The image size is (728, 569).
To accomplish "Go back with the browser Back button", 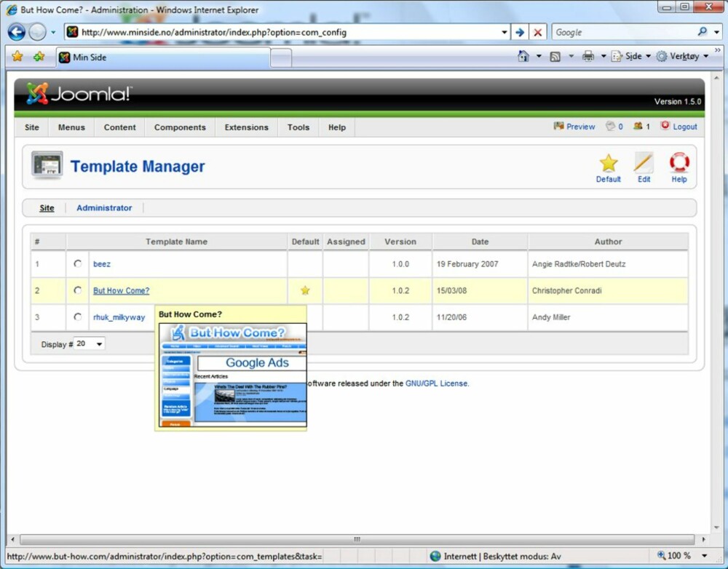I will (16, 32).
